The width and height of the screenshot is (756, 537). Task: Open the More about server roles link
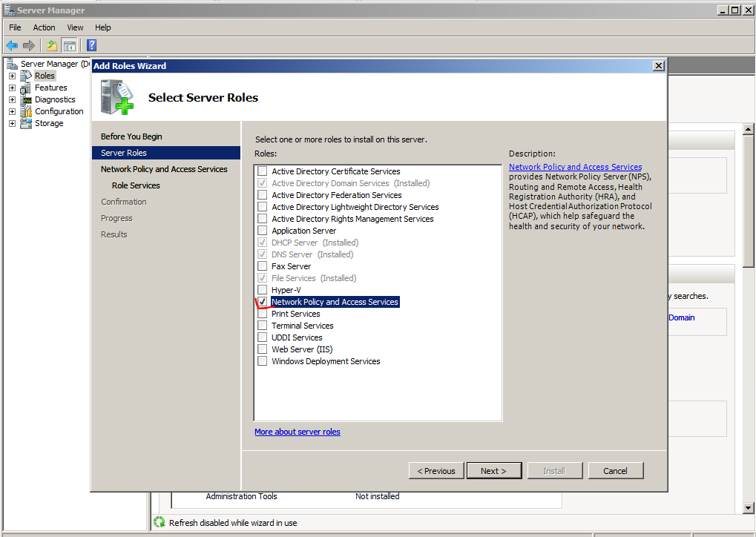(298, 432)
